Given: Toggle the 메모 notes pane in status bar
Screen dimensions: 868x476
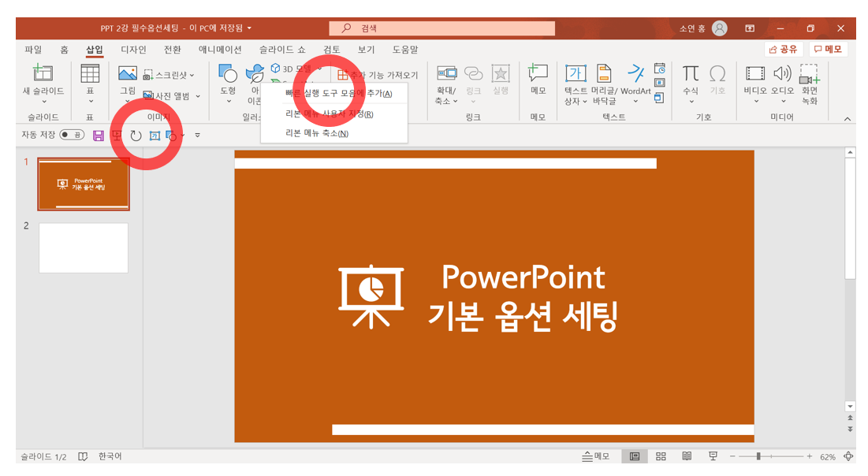Looking at the screenshot, I should click(x=596, y=456).
